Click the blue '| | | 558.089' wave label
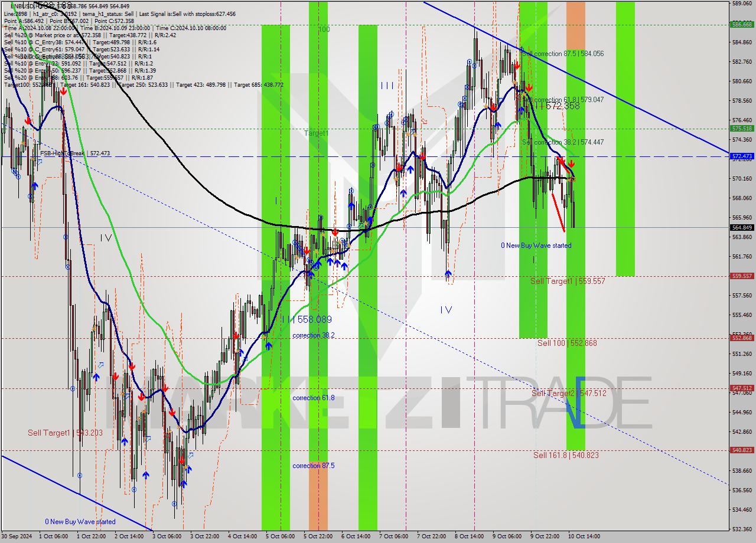This screenshot has width=756, height=543. pos(307,319)
